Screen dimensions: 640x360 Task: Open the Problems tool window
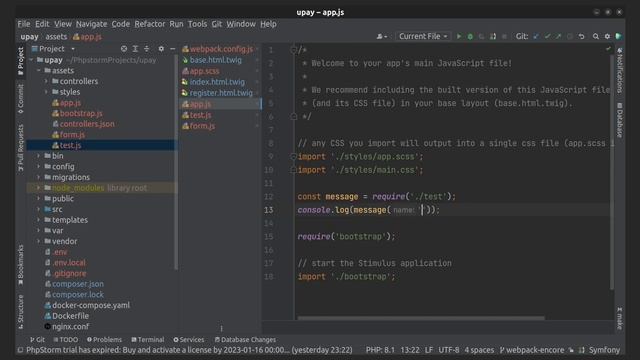point(104,340)
